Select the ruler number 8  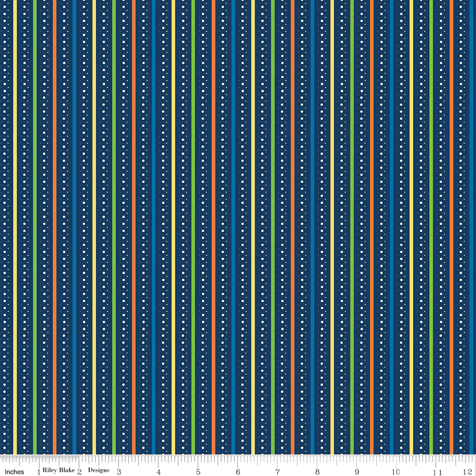point(317,472)
